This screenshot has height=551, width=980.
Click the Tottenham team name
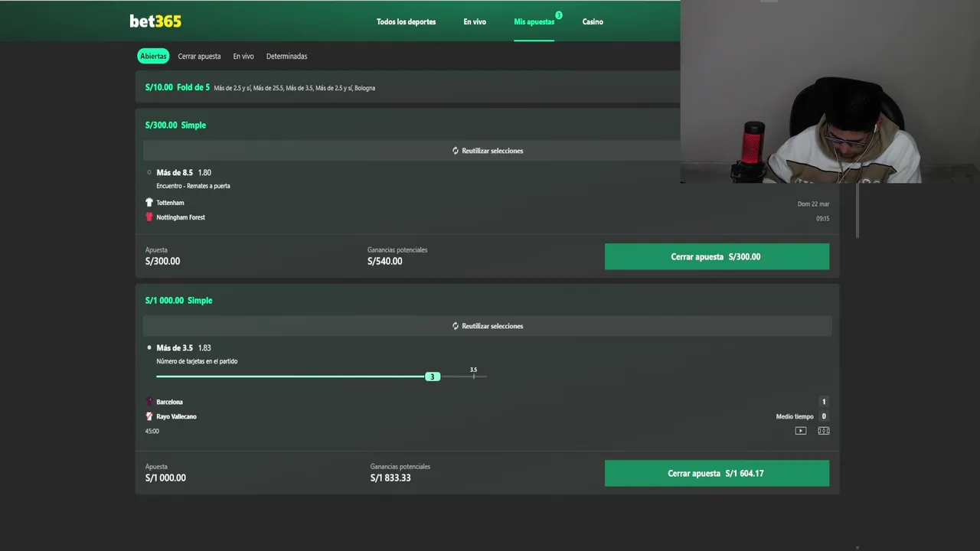point(170,203)
